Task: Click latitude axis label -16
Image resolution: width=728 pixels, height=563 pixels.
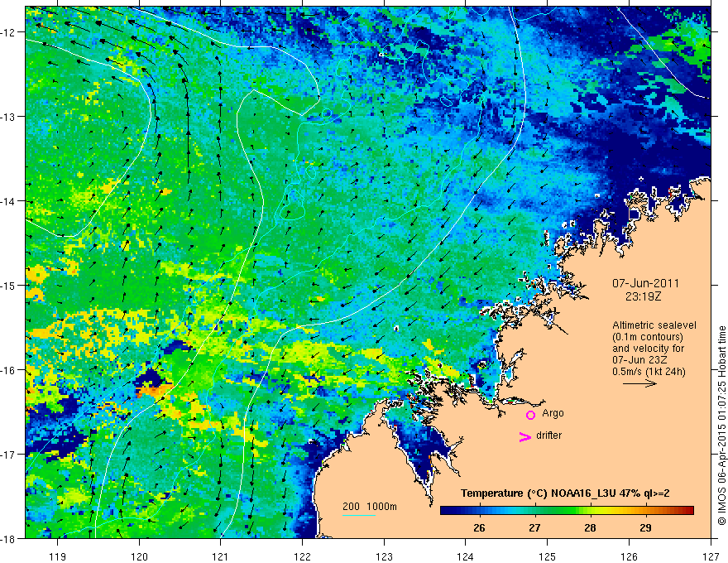Action: pos(8,370)
